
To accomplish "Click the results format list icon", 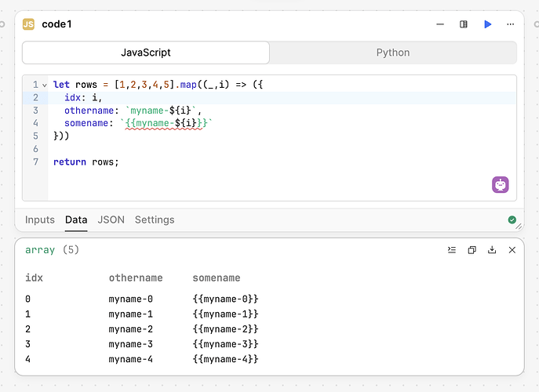I will [x=452, y=250].
